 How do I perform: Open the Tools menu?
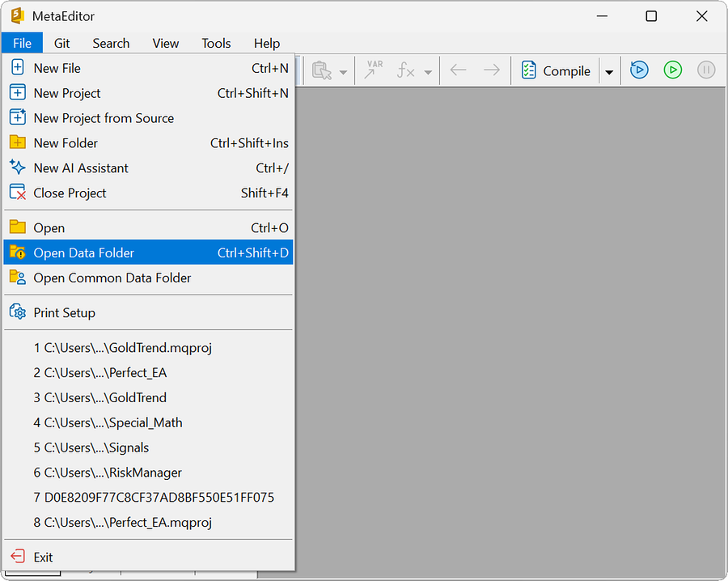tap(216, 43)
